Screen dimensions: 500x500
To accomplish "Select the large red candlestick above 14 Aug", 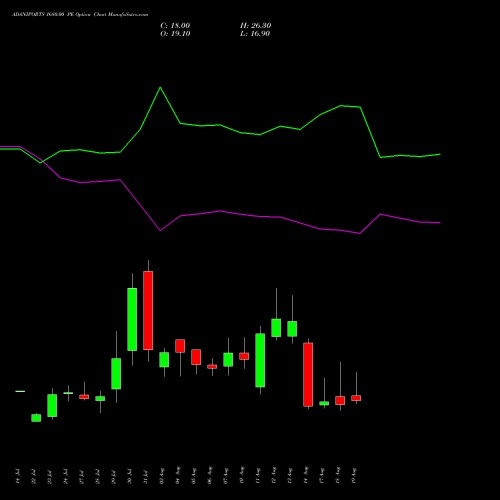I will (x=308, y=375).
